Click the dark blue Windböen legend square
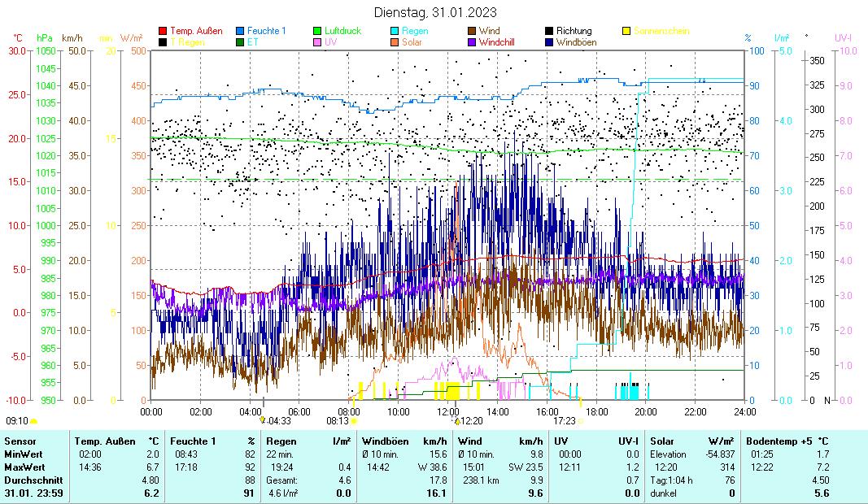Image resolution: width=868 pixels, height=504 pixels. pos(549,41)
